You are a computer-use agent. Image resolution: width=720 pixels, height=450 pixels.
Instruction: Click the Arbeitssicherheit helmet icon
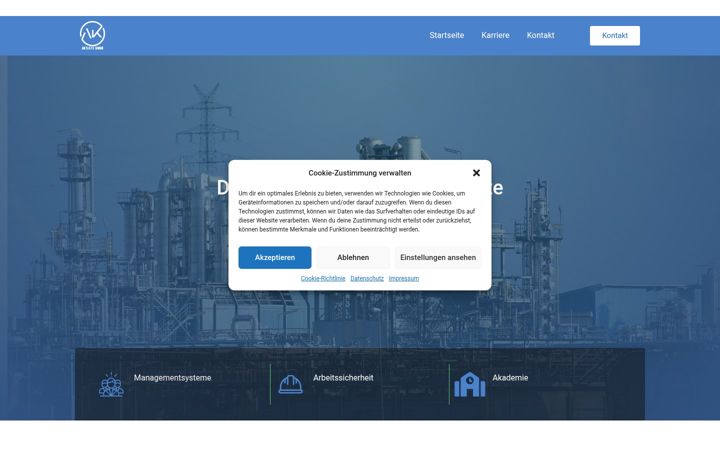291,385
